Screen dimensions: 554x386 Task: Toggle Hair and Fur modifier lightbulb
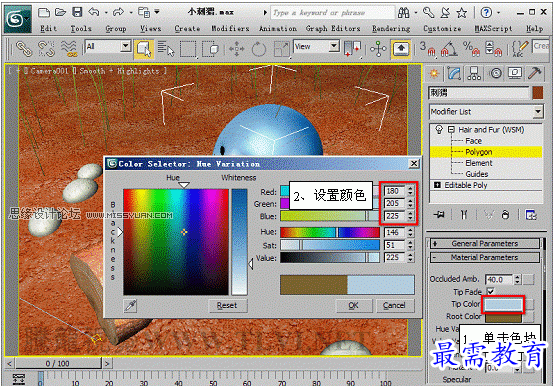coord(439,129)
